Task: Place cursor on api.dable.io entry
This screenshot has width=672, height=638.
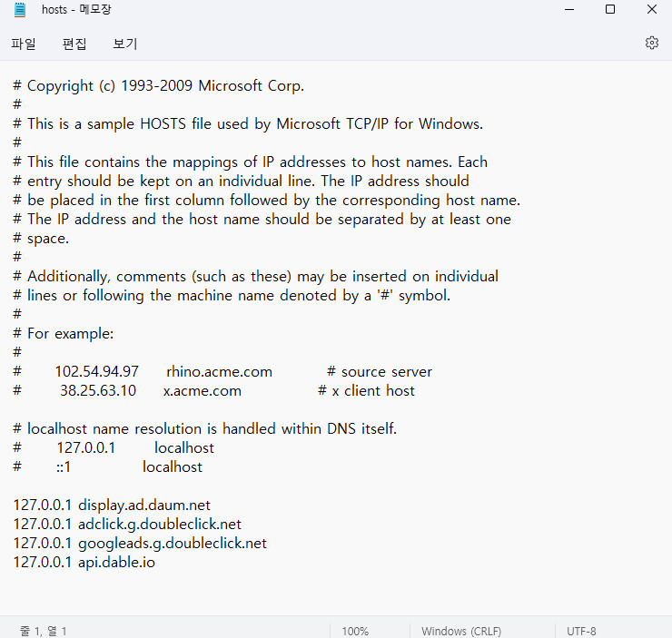Action: click(117, 562)
